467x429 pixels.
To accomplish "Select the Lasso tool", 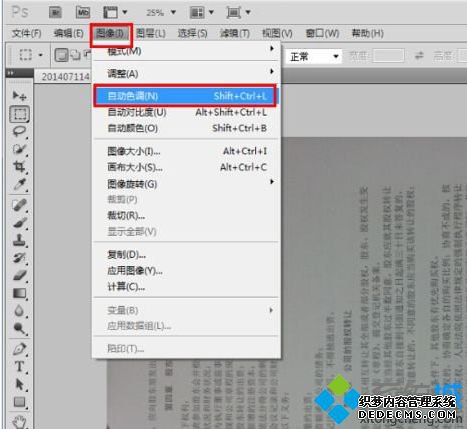I will pos(20,131).
